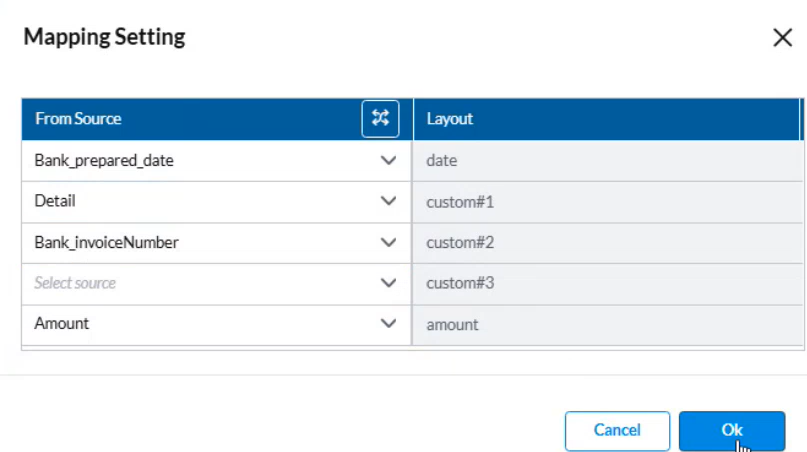807x452 pixels.
Task: Click the Layout column header
Action: point(450,119)
